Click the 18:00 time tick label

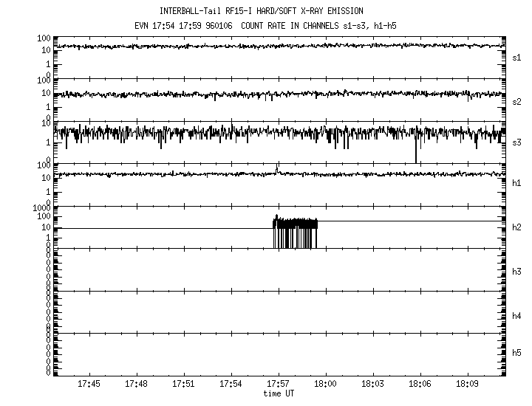[326, 384]
